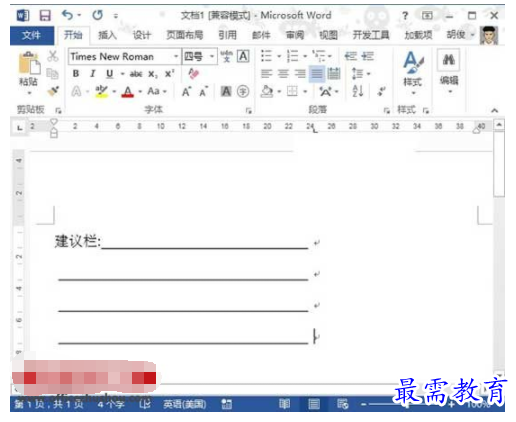
Task: Insert enclosed character icon
Action: (243, 91)
